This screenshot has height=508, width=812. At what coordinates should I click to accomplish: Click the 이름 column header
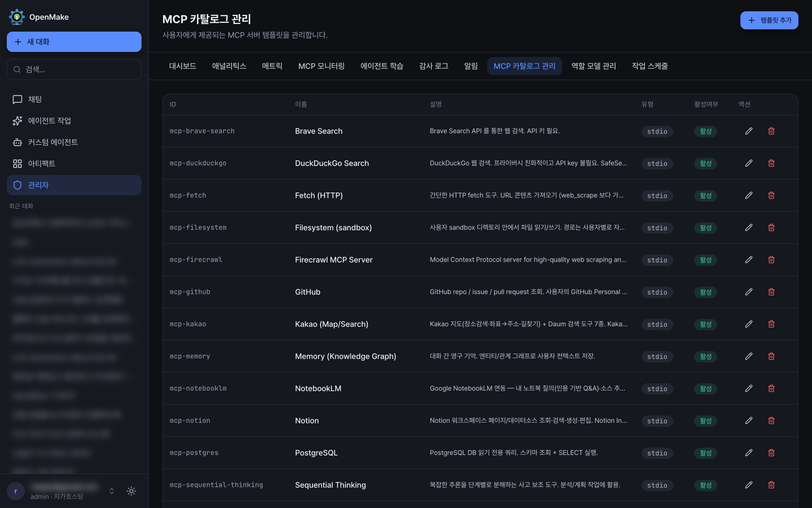click(x=301, y=104)
